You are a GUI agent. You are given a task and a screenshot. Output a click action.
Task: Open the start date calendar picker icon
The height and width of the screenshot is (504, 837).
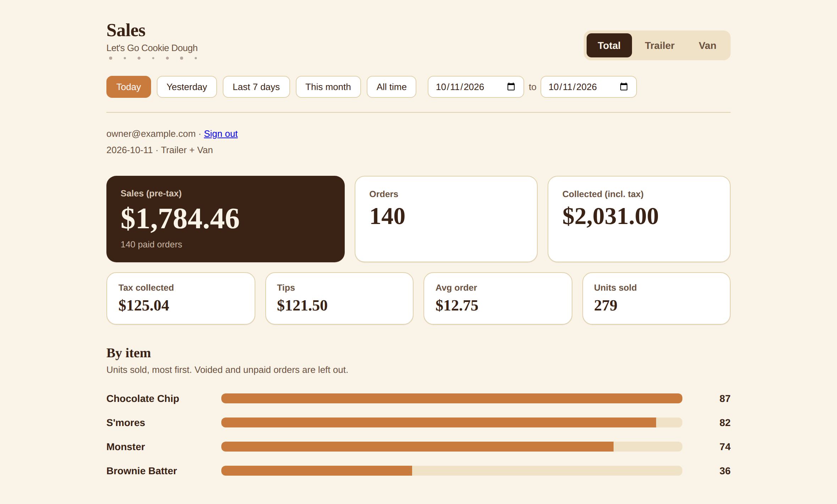click(x=511, y=87)
